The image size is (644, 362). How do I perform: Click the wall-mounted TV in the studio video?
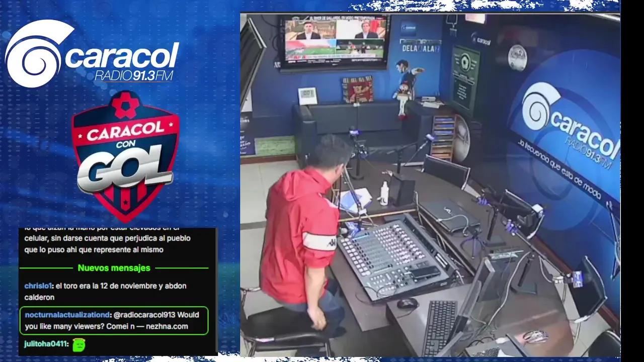click(x=335, y=42)
